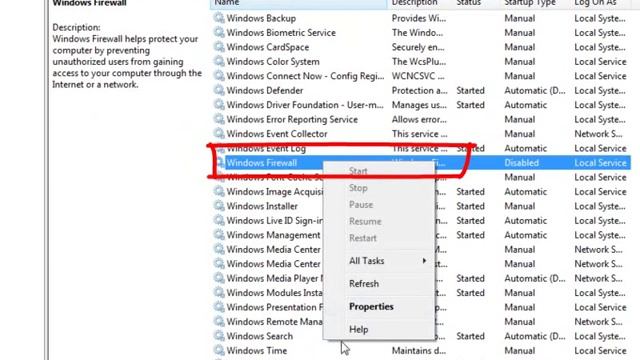This screenshot has height=360, width=640.
Task: Select the Windows Live ID Sign-in service
Action: 274,220
